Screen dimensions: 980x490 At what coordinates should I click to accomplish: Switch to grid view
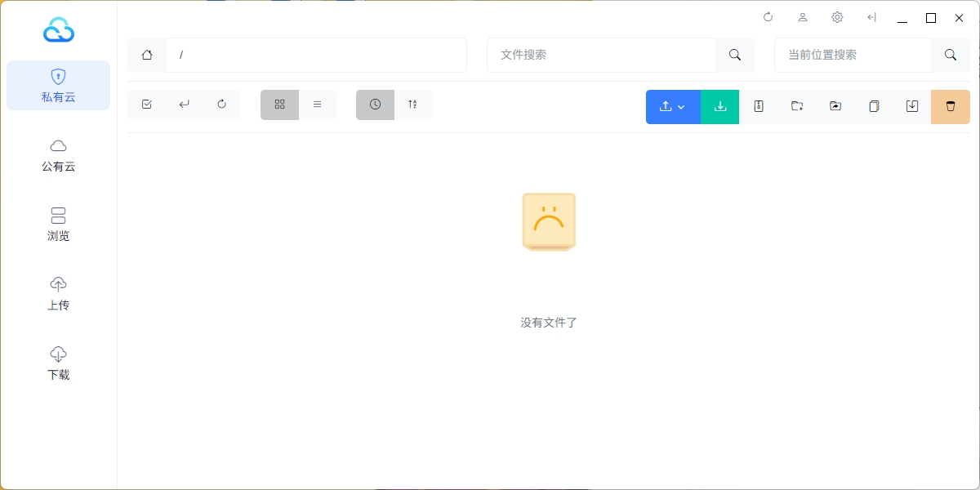point(279,105)
